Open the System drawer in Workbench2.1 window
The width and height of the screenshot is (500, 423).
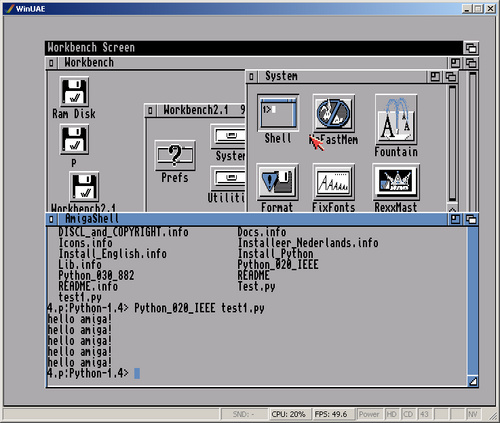[x=229, y=136]
